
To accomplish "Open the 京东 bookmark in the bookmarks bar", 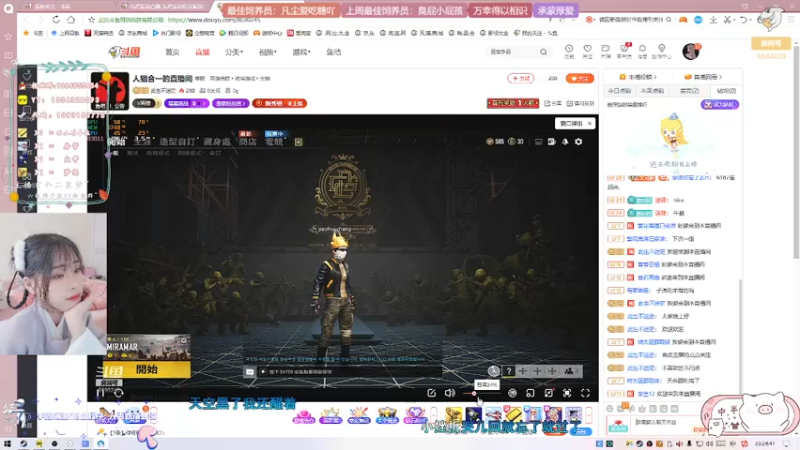I will (x=364, y=33).
